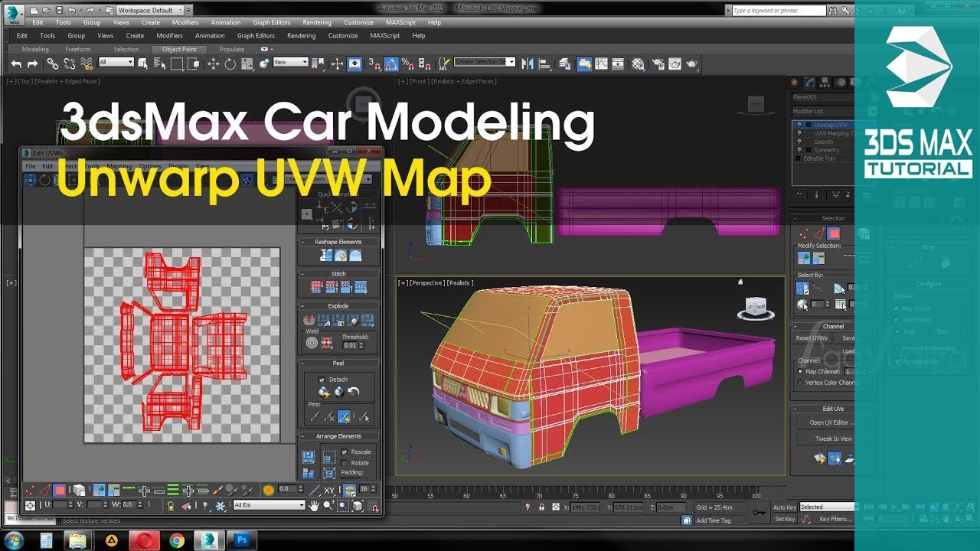980x551 pixels.
Task: Toggle the Angle Snap icon
Action: 391,64
